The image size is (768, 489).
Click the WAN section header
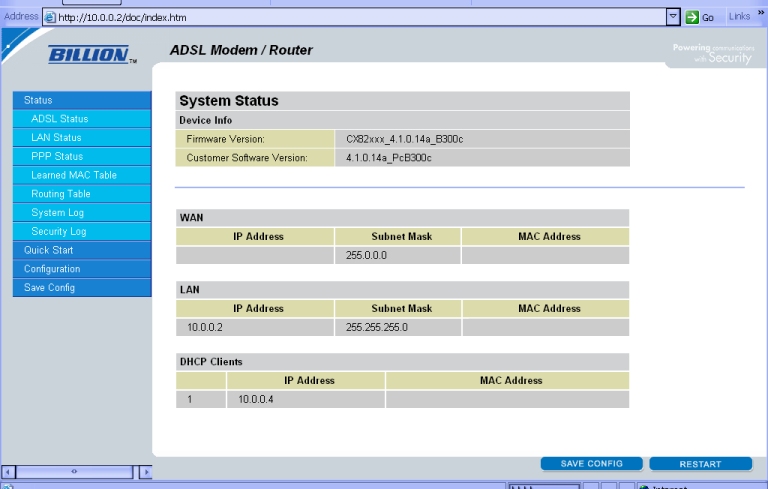(x=191, y=218)
